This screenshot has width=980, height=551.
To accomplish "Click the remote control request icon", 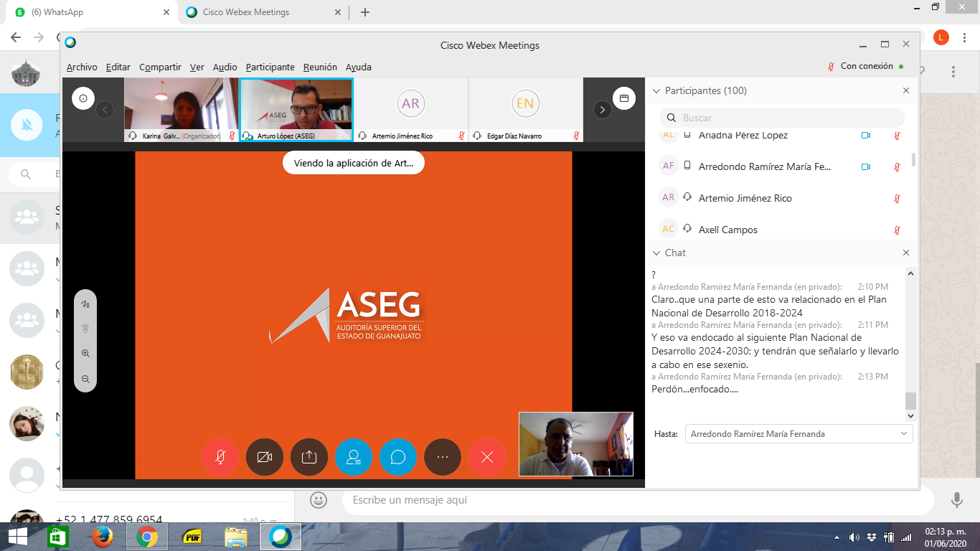I will [x=85, y=329].
